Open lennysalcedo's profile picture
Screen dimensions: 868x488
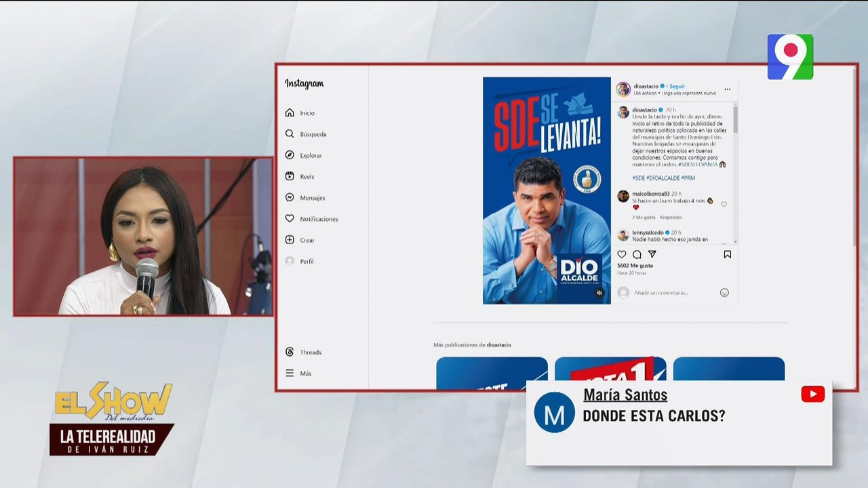pos(623,235)
